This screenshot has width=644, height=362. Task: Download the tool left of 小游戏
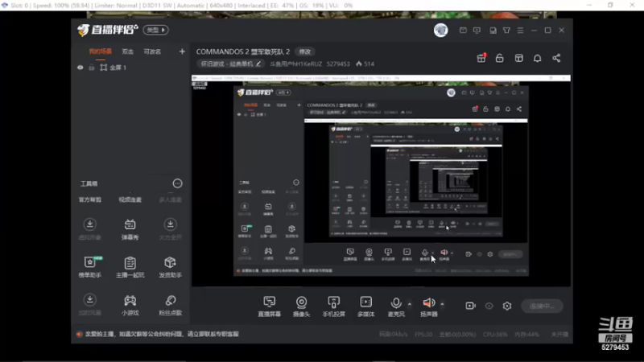point(90,305)
